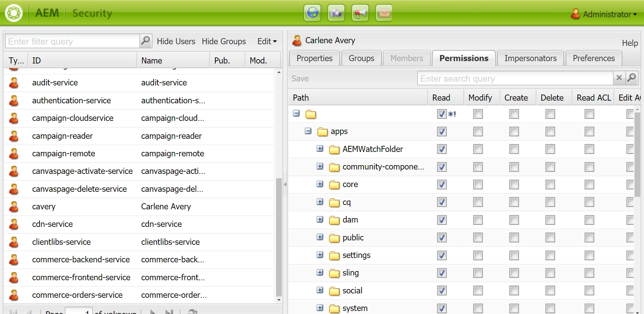The image size is (644, 314).
Task: Collapse the root tree node
Action: 296,113
